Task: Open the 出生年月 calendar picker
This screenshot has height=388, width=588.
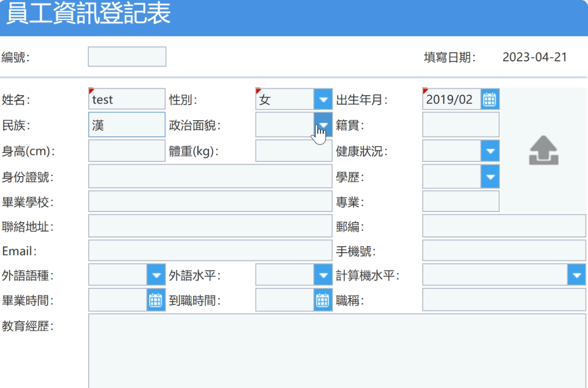Action: click(489, 100)
